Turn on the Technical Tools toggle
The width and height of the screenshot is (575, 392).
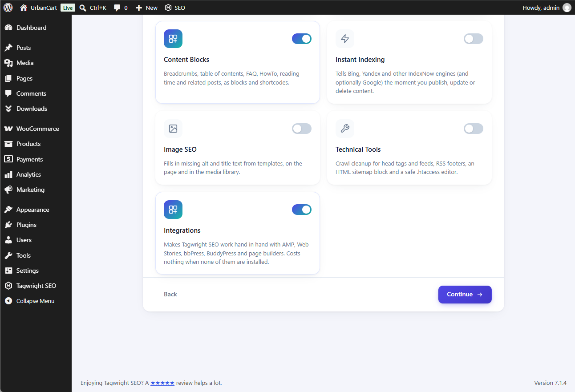(474, 129)
